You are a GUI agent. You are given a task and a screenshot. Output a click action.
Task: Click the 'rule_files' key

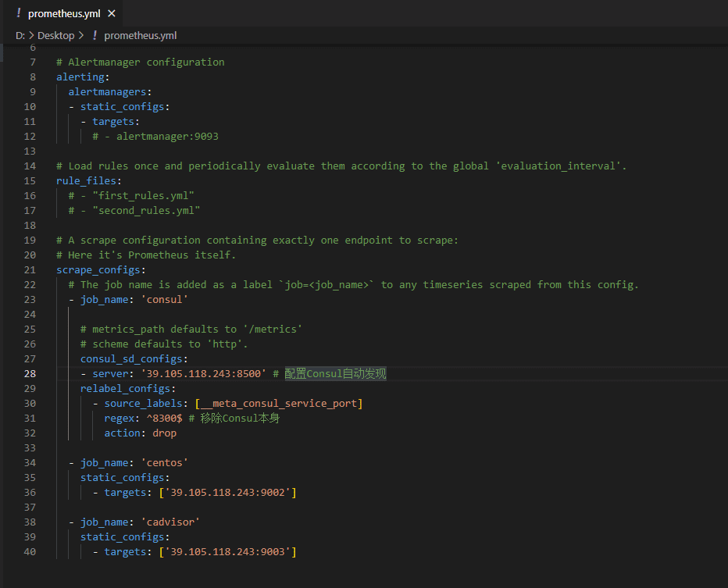tap(86, 181)
